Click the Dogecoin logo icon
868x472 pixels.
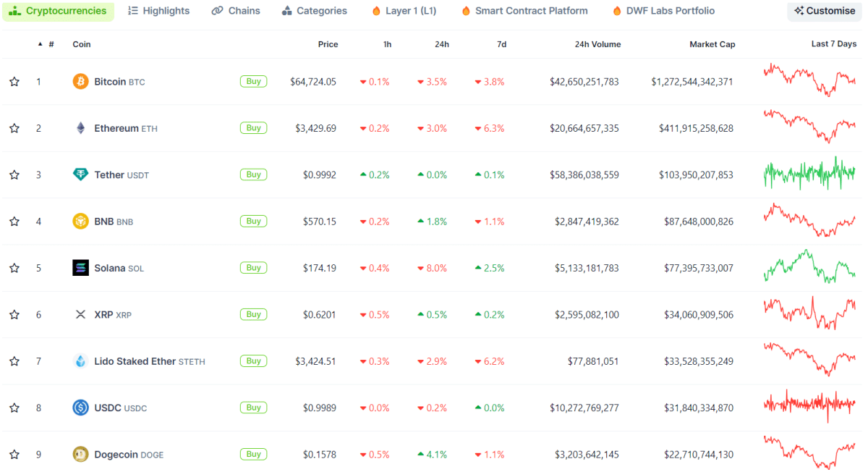pos(80,455)
